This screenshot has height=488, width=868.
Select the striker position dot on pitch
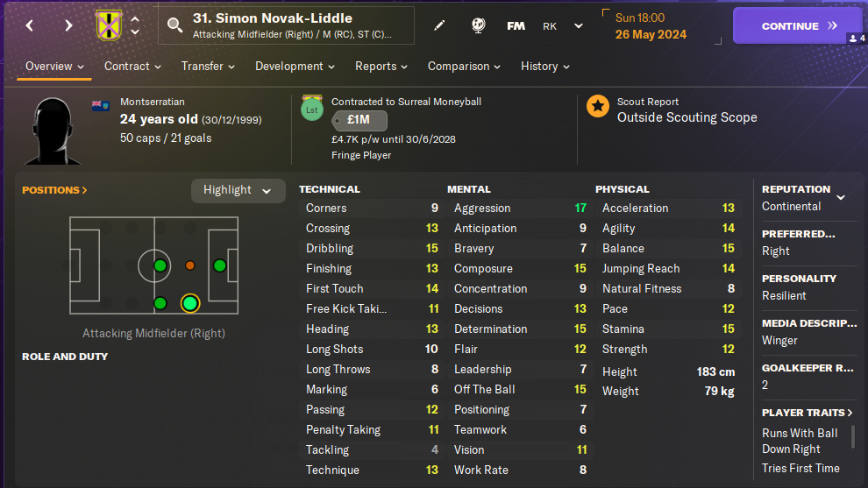coord(219,265)
